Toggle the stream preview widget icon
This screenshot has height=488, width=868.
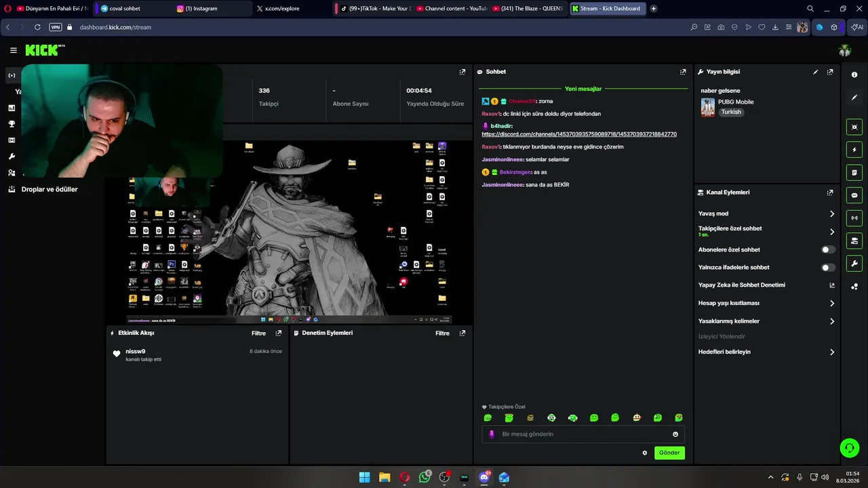tap(854, 127)
